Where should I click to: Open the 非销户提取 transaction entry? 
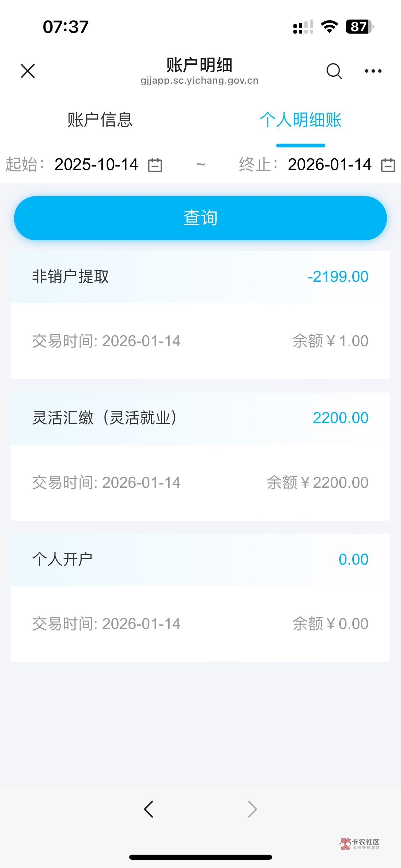pyautogui.click(x=71, y=277)
